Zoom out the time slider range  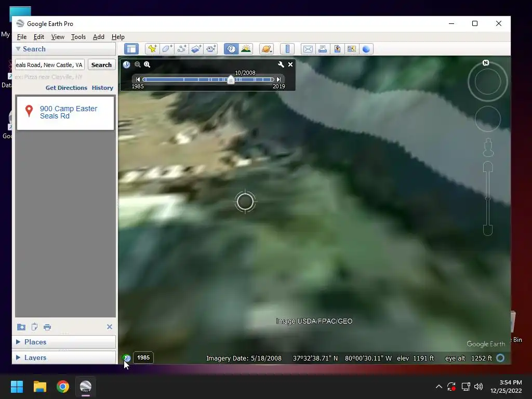pyautogui.click(x=137, y=64)
